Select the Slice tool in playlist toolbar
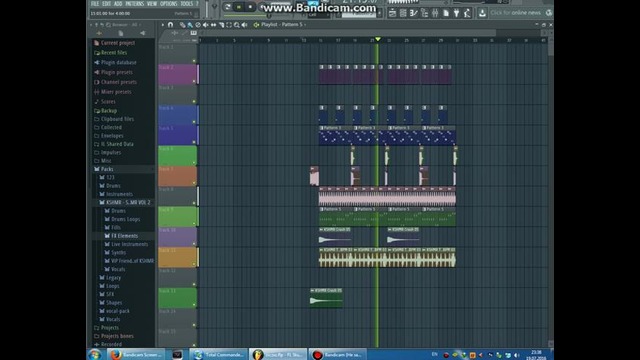The image size is (640, 360). (221, 25)
